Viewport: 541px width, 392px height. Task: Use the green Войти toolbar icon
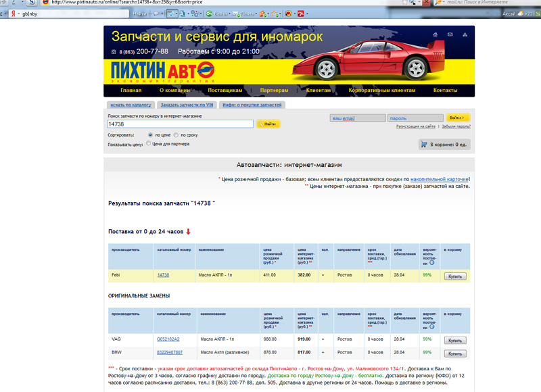point(209,14)
